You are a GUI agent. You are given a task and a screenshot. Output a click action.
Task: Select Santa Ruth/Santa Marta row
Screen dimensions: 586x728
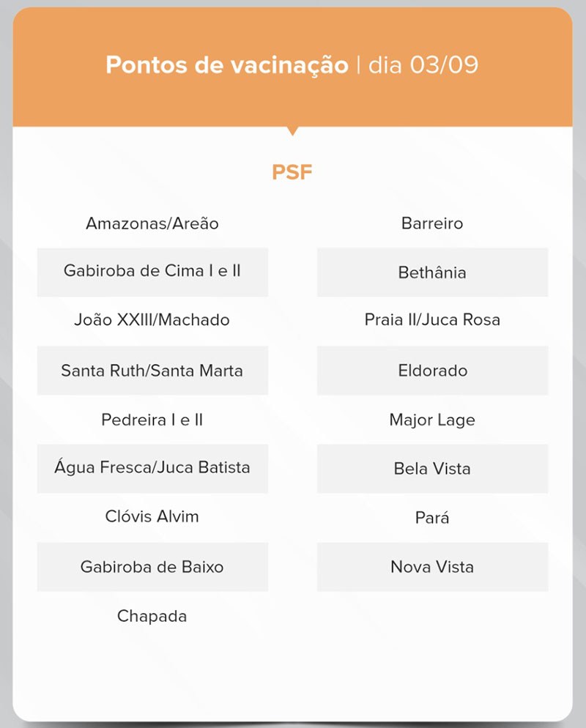tap(152, 371)
